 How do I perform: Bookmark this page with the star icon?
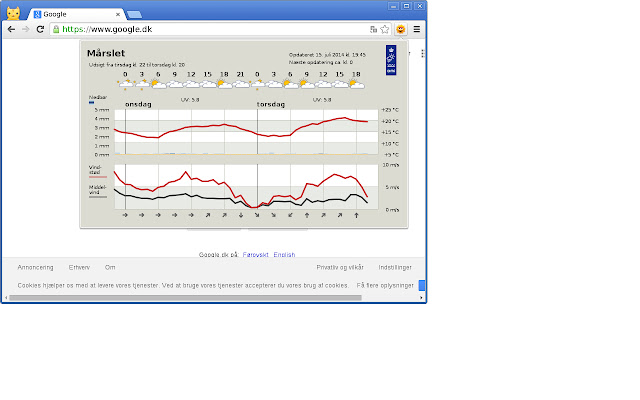coord(385,30)
